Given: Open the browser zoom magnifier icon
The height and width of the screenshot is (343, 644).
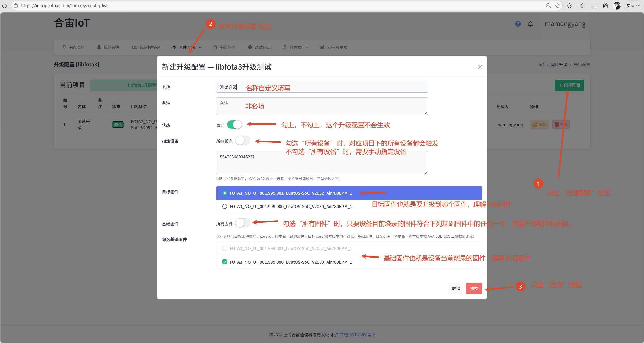Looking at the screenshot, I should [548, 6].
